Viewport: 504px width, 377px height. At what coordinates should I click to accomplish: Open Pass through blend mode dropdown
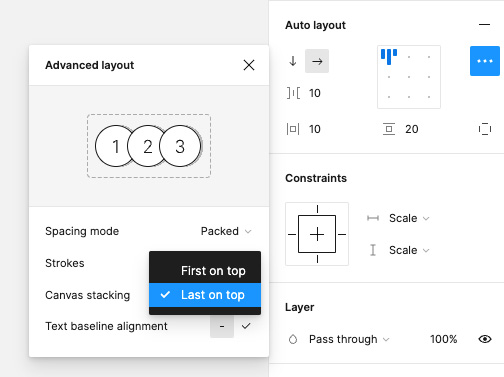[x=349, y=339]
